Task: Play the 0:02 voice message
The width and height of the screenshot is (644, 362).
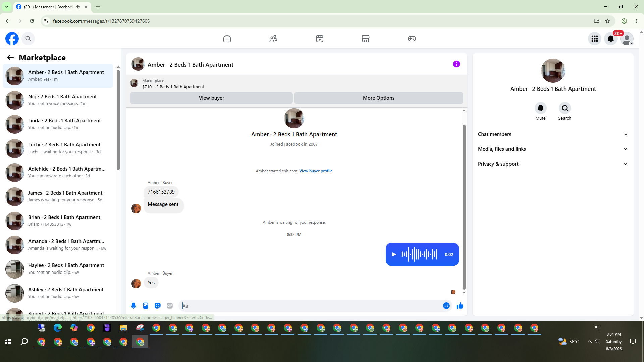Action: (394, 254)
